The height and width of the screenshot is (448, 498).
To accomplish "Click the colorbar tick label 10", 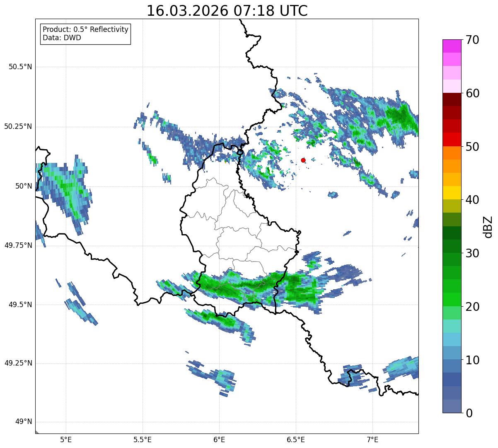I will [472, 360].
